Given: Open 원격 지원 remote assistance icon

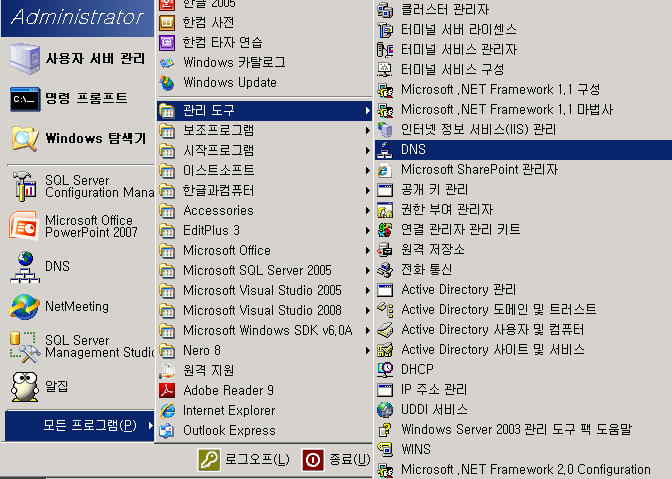Looking at the screenshot, I should tap(167, 371).
